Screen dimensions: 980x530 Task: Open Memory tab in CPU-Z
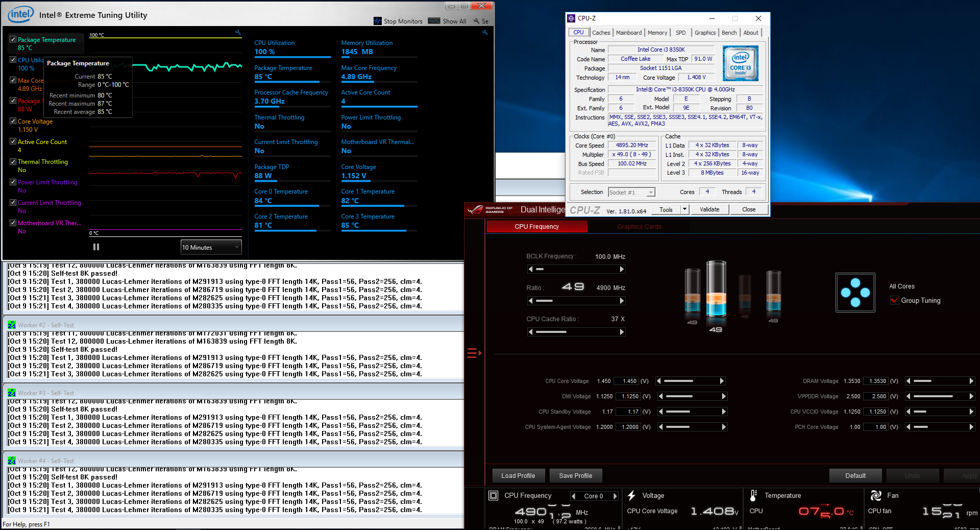[657, 33]
